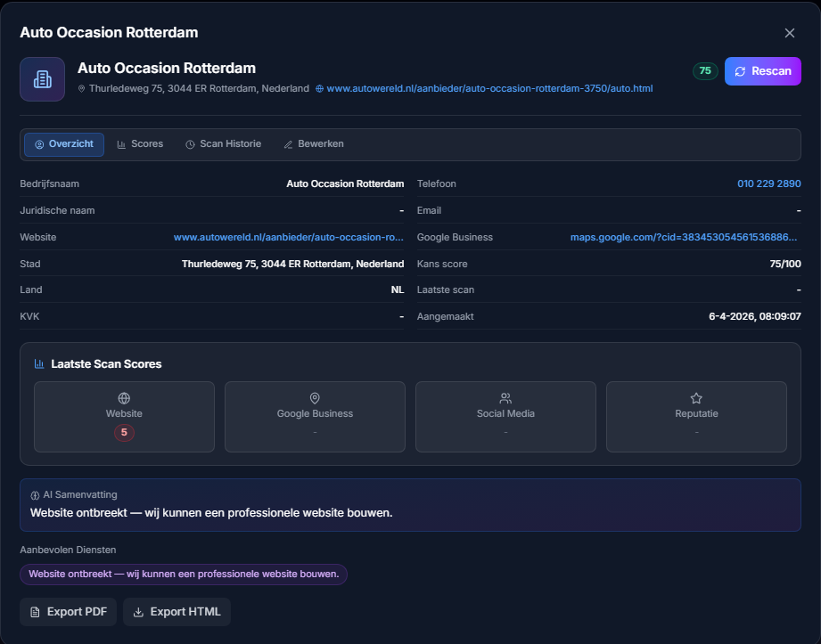Click the star icon in Reputatie card
The height and width of the screenshot is (644, 821).
pos(696,398)
